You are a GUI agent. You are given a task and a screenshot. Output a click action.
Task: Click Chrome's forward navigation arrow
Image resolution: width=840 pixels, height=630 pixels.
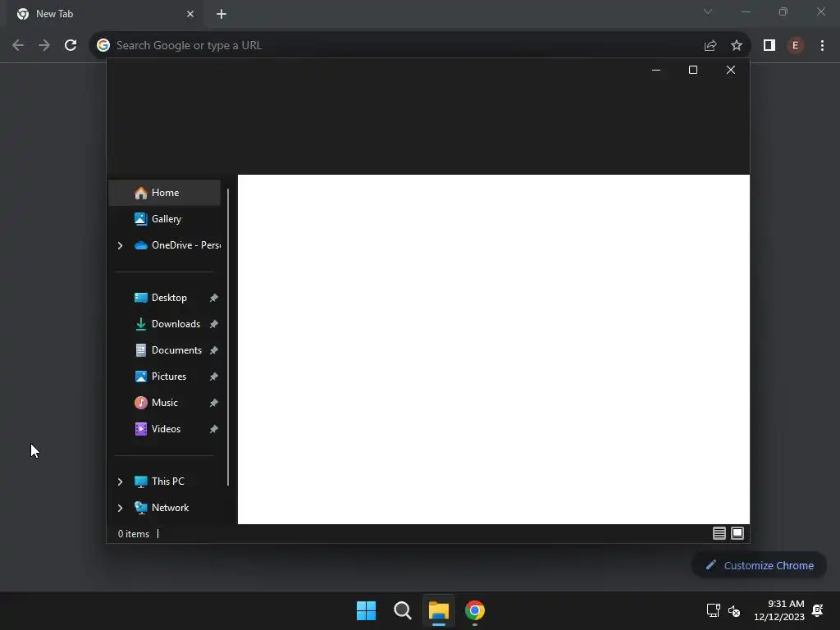pos(44,46)
